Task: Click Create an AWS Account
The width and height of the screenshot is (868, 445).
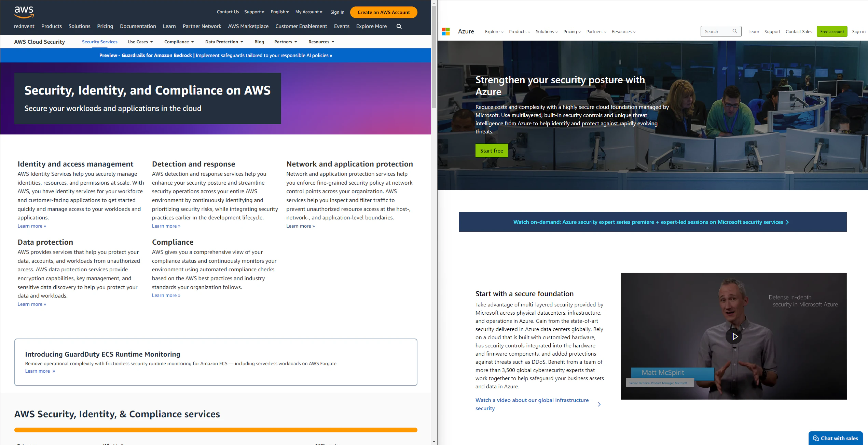Action: (x=383, y=12)
